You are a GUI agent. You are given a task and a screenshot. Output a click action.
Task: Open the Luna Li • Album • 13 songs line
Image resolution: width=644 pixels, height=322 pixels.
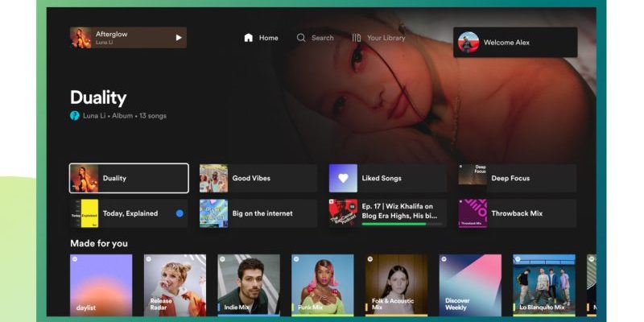pyautogui.click(x=125, y=116)
